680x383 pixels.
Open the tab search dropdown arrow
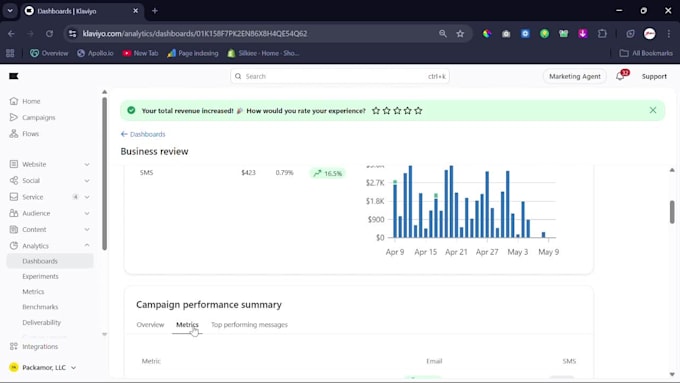pos(10,11)
